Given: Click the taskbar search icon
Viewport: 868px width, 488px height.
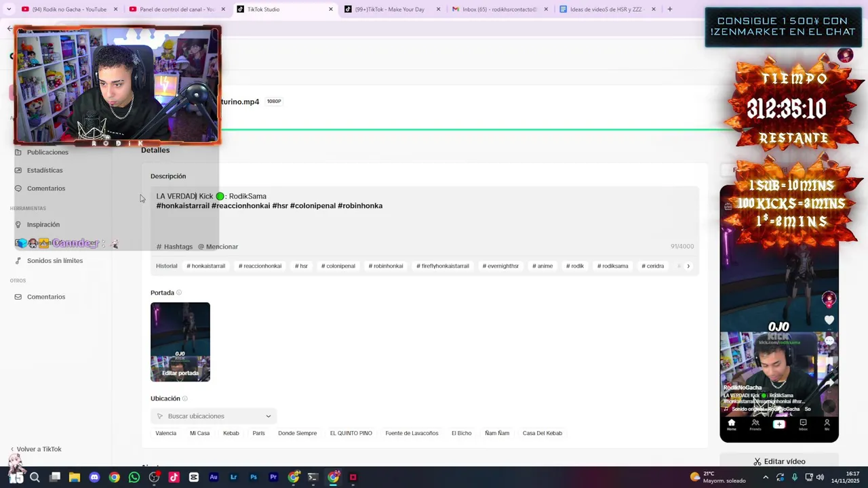Looking at the screenshot, I should (35, 477).
